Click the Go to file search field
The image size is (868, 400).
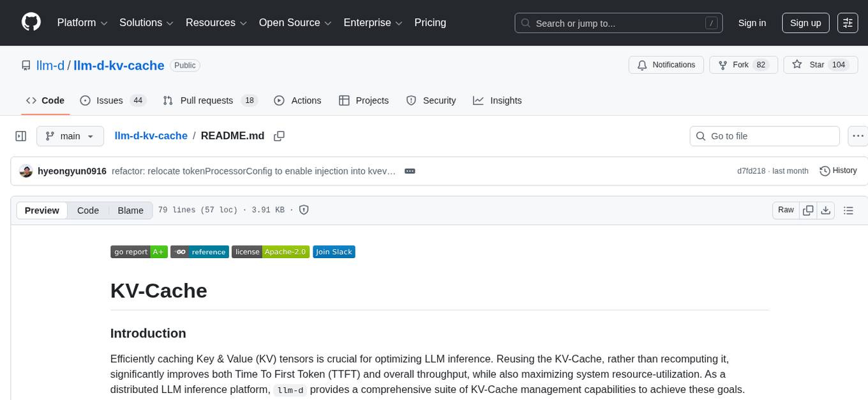coord(764,135)
